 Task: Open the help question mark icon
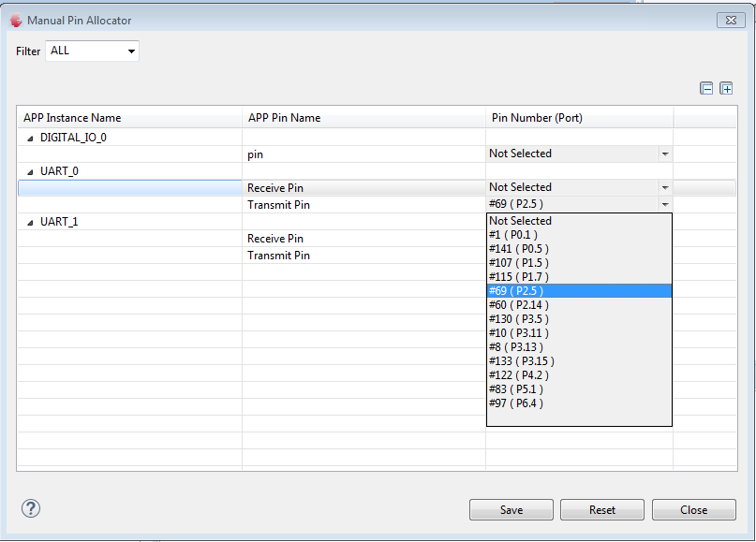tap(31, 508)
